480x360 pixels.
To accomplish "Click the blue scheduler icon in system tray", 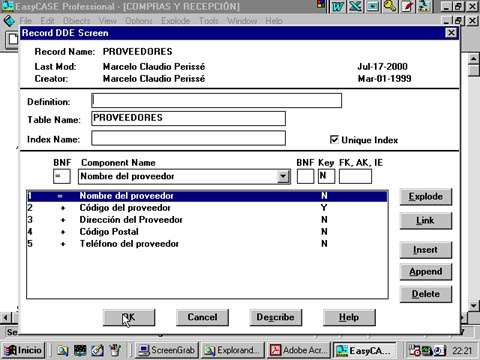I will [440, 350].
